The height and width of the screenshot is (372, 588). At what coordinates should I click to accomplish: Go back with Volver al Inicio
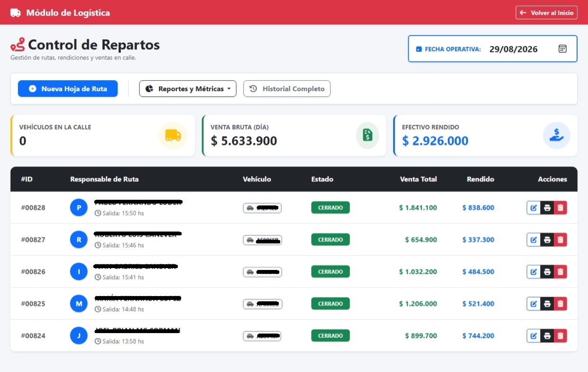(546, 13)
